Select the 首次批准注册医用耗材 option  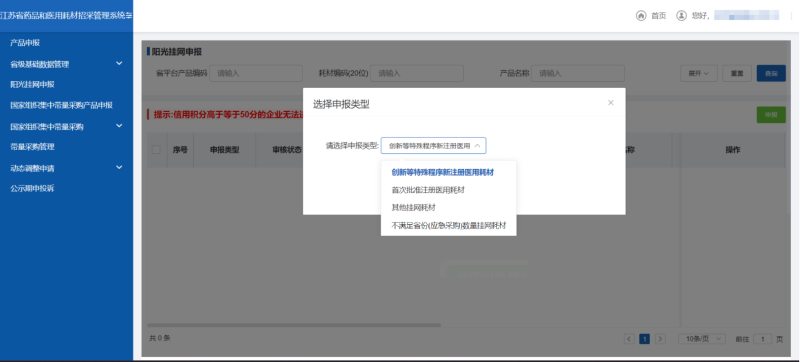[x=428, y=190]
